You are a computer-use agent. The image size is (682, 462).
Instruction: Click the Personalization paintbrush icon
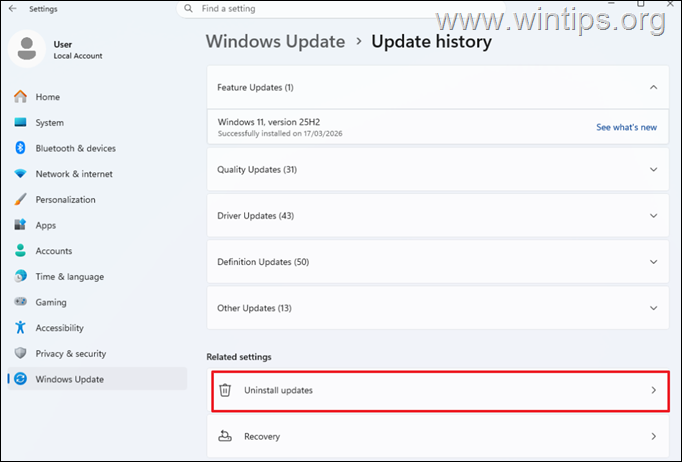20,199
